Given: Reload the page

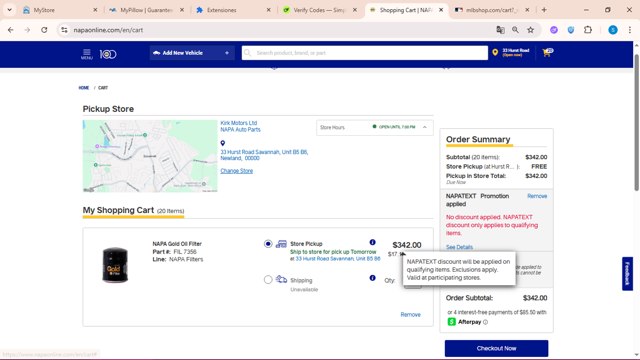Looking at the screenshot, I should 44,30.
